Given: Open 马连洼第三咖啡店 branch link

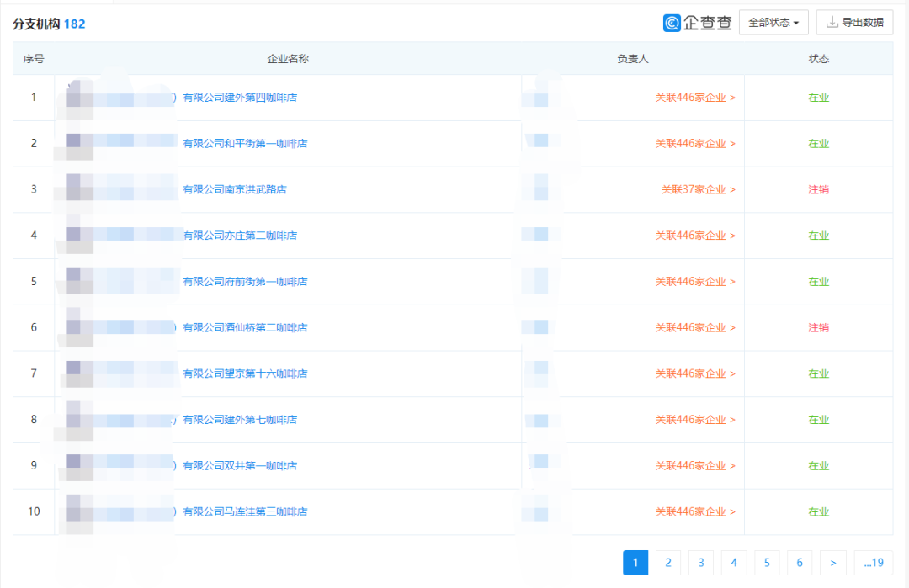Looking at the screenshot, I should pos(245,511).
